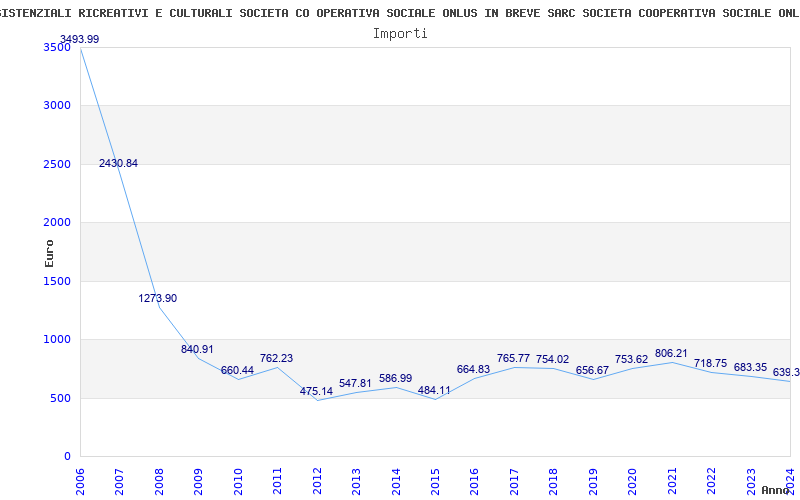
Task: Click the 2020 x-axis year label
Action: click(632, 482)
